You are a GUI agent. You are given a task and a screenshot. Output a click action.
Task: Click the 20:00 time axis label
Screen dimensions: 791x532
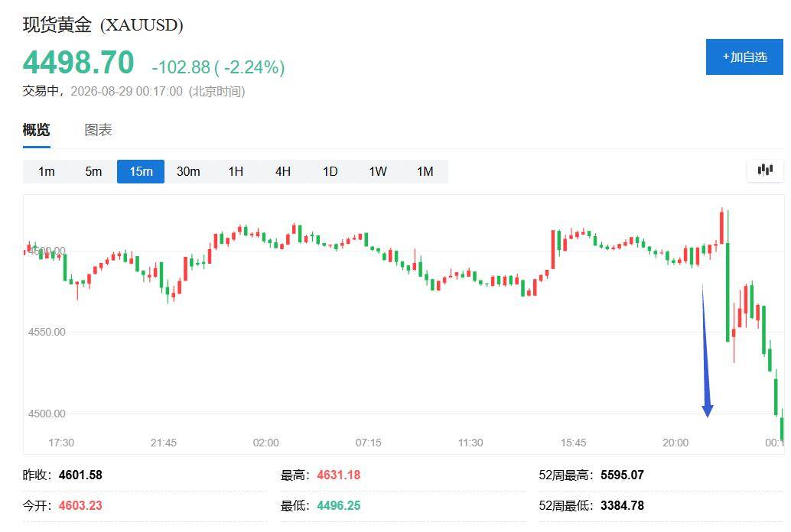(x=675, y=443)
